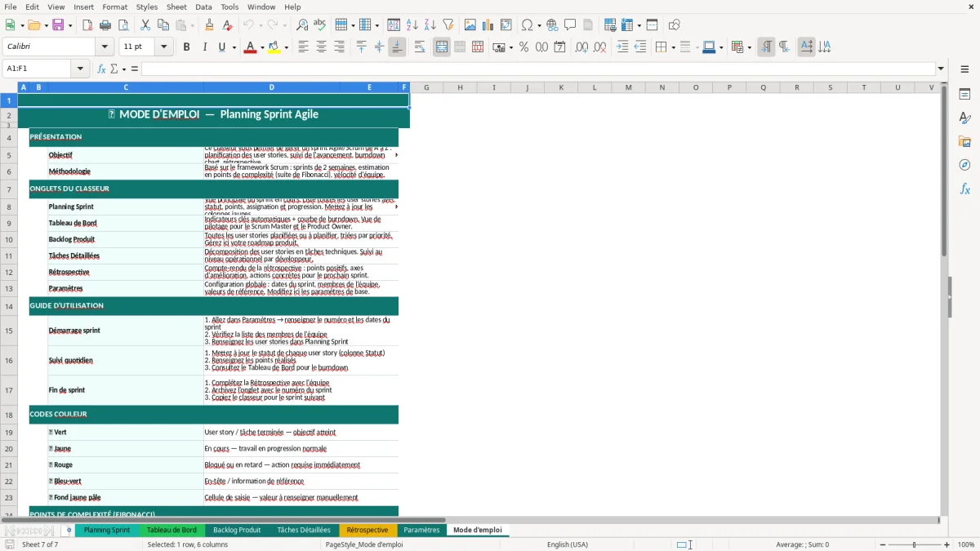Viewport: 980px width, 551px height.
Task: Cut the selection with scissors icon
Action: (145, 25)
